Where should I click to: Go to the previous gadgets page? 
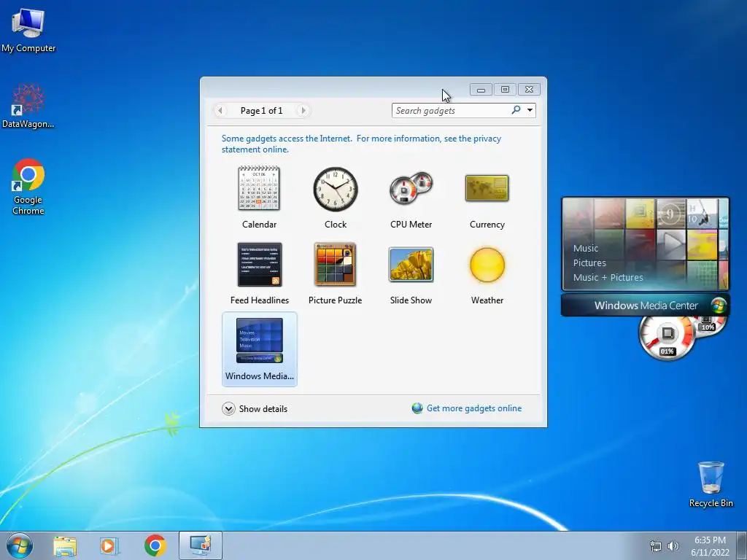220,111
